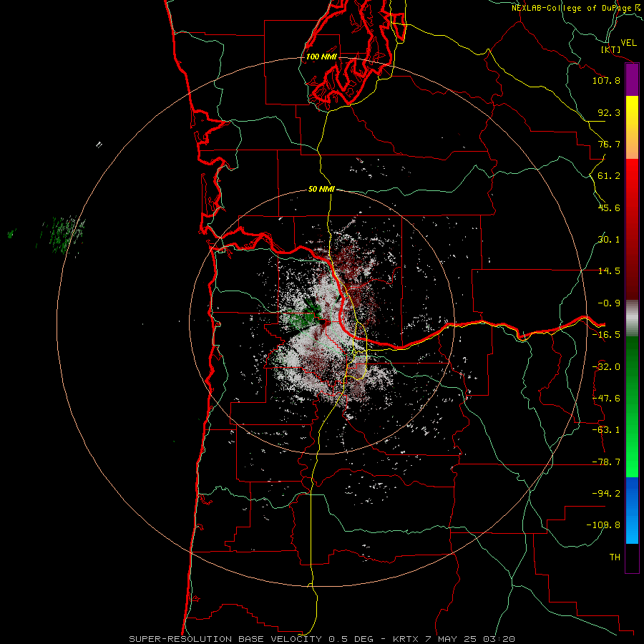Click the green inbound velocity wedge near radar center
The height and width of the screenshot is (644, 644).
point(305,316)
